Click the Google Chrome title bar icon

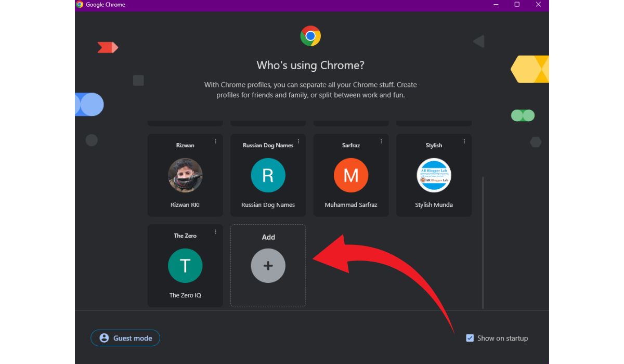79,5
